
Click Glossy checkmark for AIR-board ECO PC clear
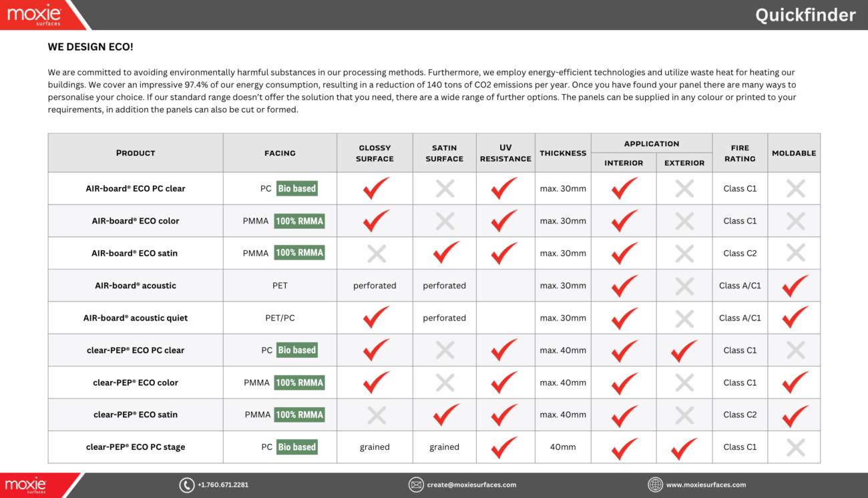click(376, 188)
